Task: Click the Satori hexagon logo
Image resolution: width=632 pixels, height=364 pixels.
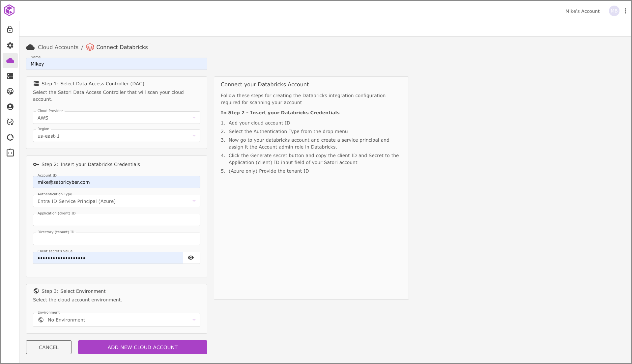Action: tap(9, 10)
